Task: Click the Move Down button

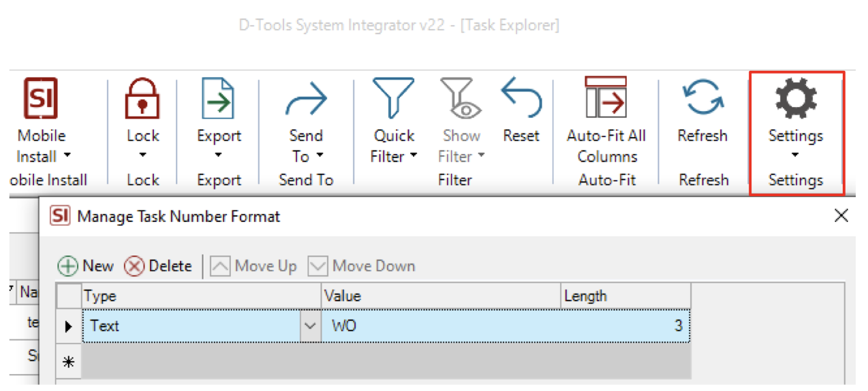Action: (x=362, y=266)
